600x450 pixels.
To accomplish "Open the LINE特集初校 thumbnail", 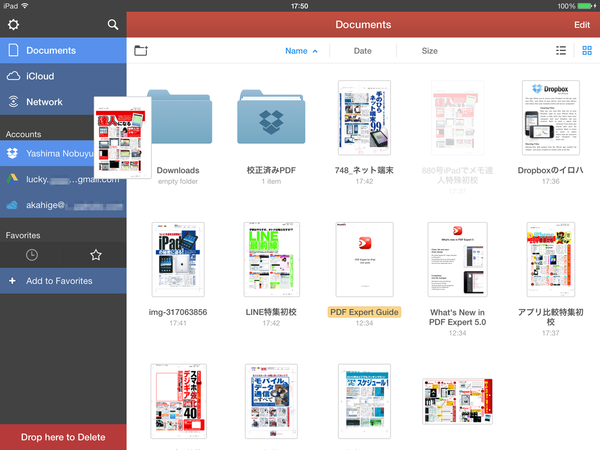I will click(272, 259).
